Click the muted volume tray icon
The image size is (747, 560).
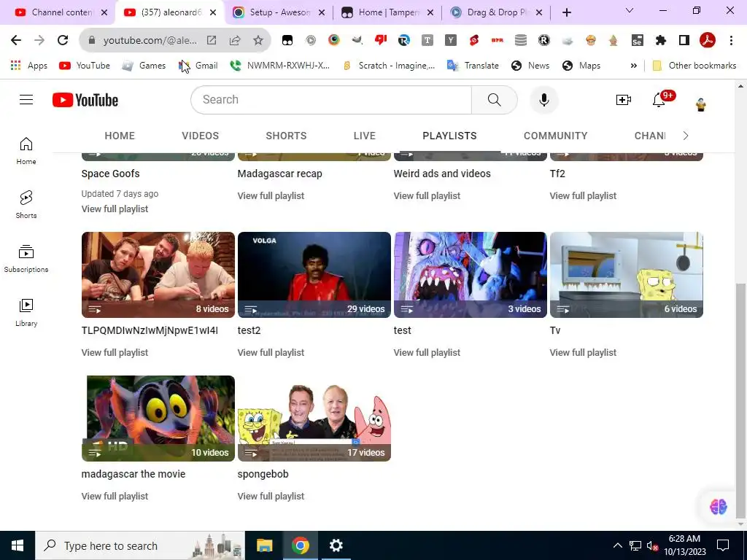pos(652,545)
